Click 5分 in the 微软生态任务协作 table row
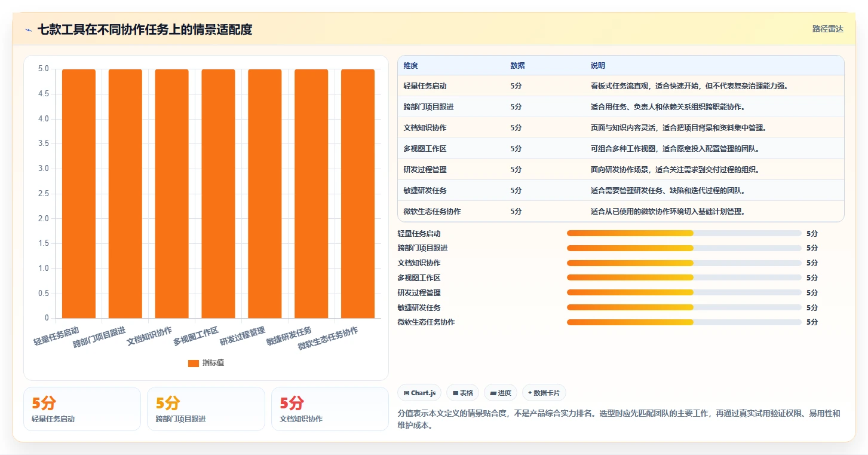Viewport: 868px width, 455px height. point(516,212)
